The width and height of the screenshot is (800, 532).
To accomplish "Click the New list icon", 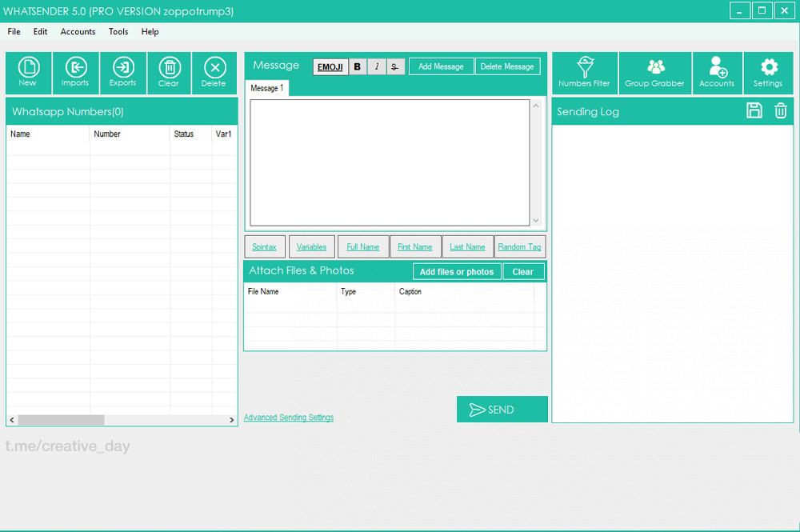I will pos(28,73).
